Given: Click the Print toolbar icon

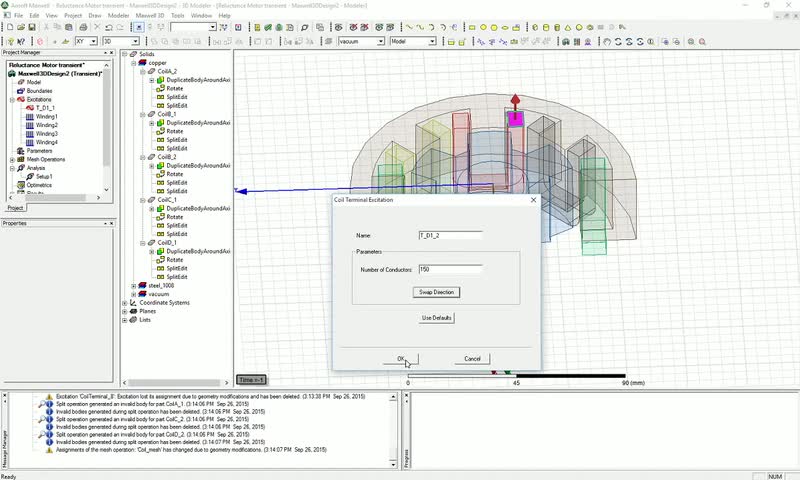Looking at the screenshot, I should 83,27.
